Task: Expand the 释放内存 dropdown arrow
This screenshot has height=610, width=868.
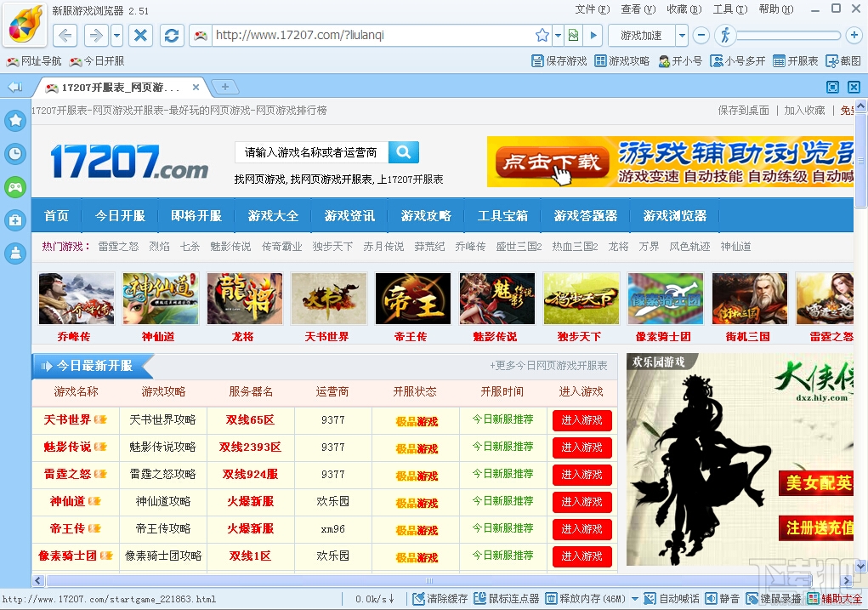Action: pyautogui.click(x=635, y=599)
